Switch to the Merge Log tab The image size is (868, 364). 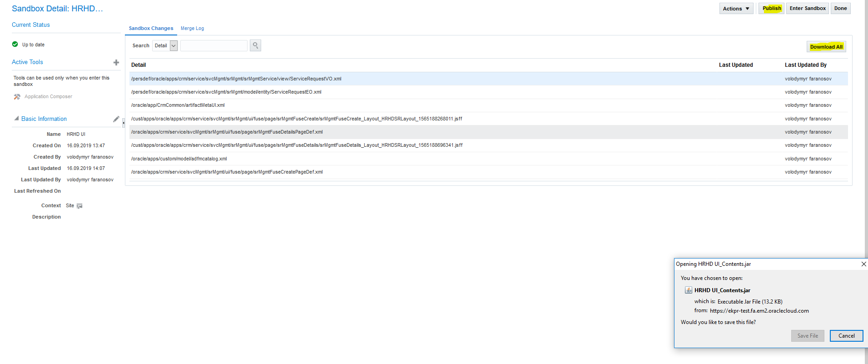tap(192, 28)
